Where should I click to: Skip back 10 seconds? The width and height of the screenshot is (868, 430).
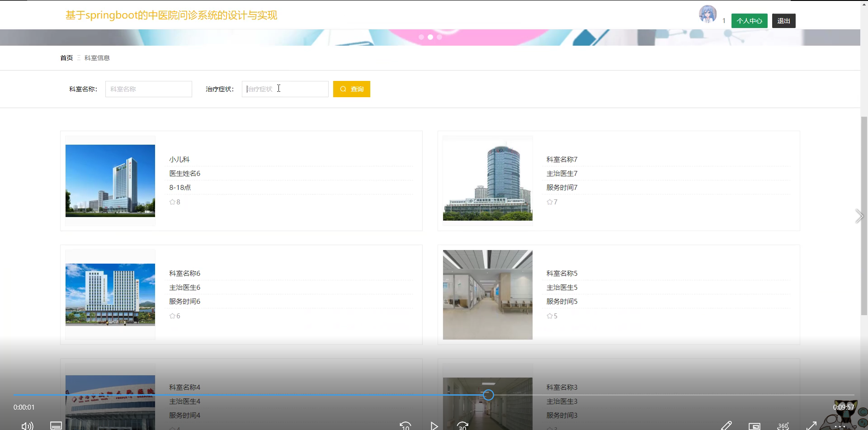406,426
